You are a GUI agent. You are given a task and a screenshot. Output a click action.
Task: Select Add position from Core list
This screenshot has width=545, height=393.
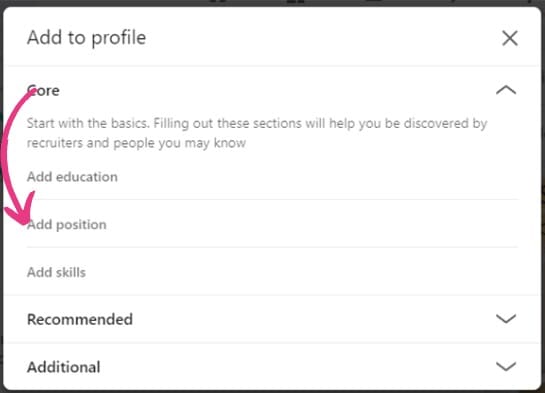[67, 224]
